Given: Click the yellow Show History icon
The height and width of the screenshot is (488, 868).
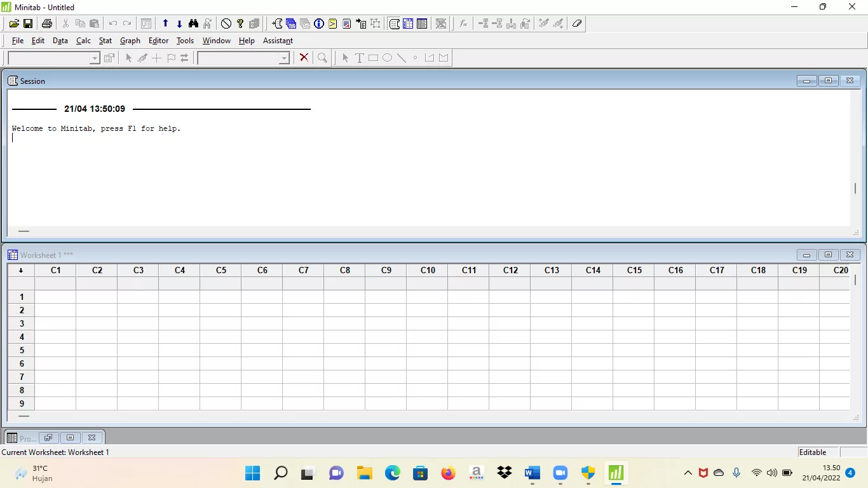Looking at the screenshot, I should 333,24.
